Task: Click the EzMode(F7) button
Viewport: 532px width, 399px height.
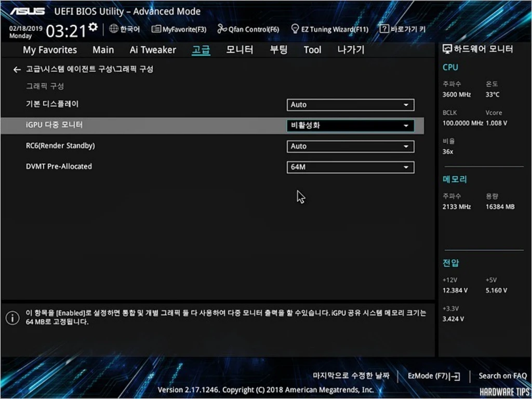Action: point(434,376)
